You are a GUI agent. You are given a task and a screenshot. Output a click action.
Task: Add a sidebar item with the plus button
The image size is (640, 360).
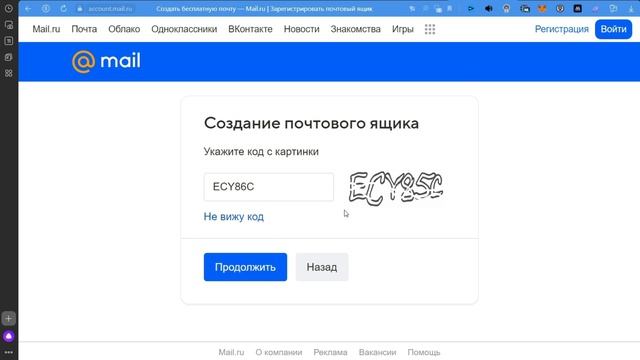coord(9,318)
